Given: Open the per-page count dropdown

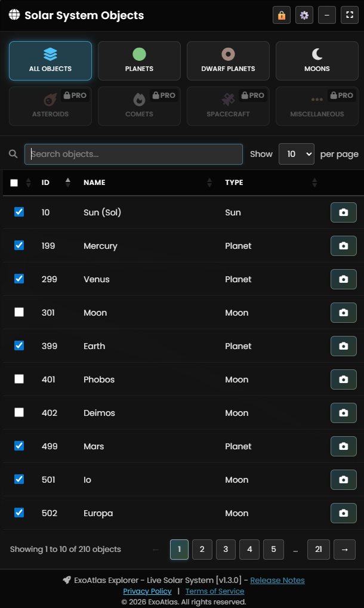Looking at the screenshot, I should click(297, 153).
